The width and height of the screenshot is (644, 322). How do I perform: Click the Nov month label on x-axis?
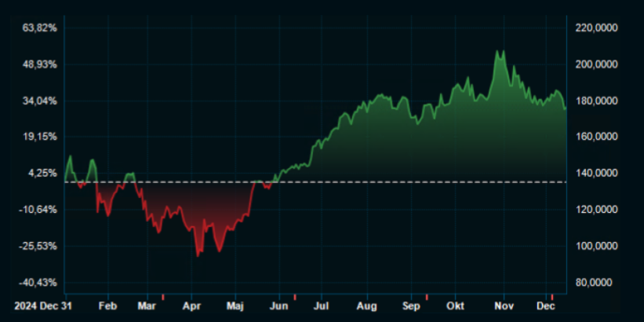coord(504,306)
